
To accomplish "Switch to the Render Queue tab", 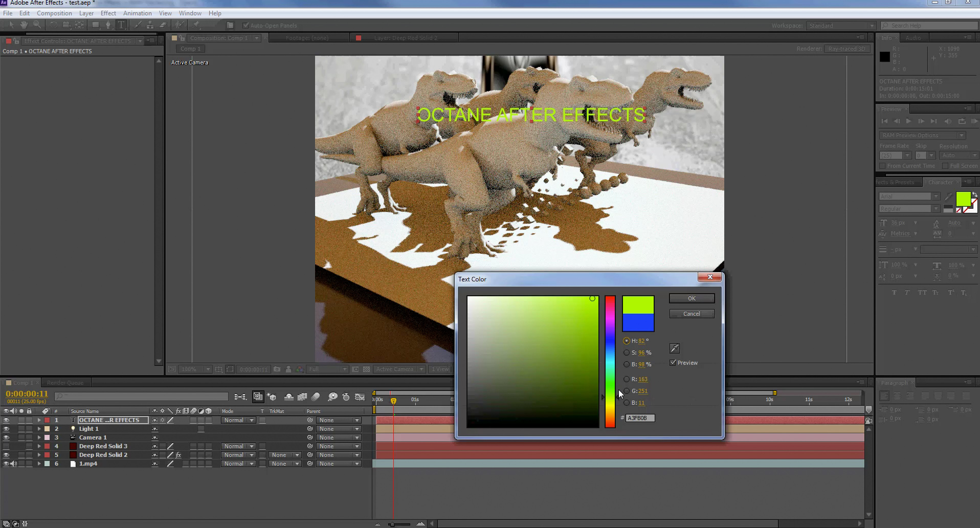I will tap(65, 383).
